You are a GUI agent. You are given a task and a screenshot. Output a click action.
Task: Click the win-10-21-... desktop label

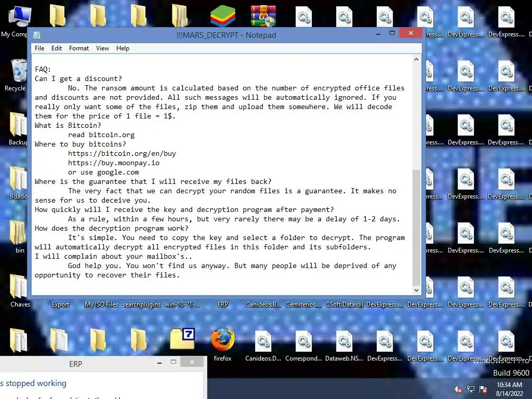click(182, 304)
